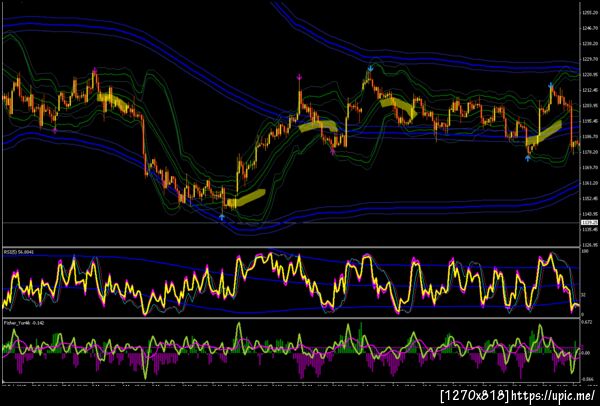
Task: Click the blue up arrow near the right-side low
Action: (x=528, y=158)
